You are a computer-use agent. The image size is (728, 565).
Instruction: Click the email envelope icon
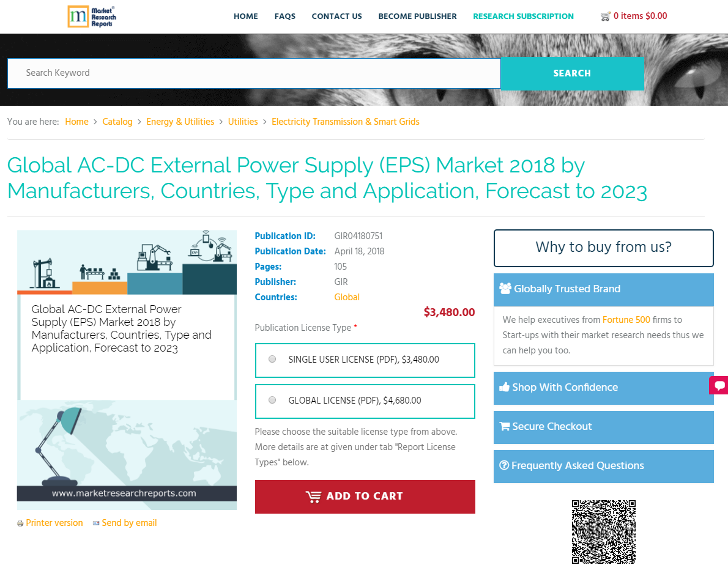point(95,523)
